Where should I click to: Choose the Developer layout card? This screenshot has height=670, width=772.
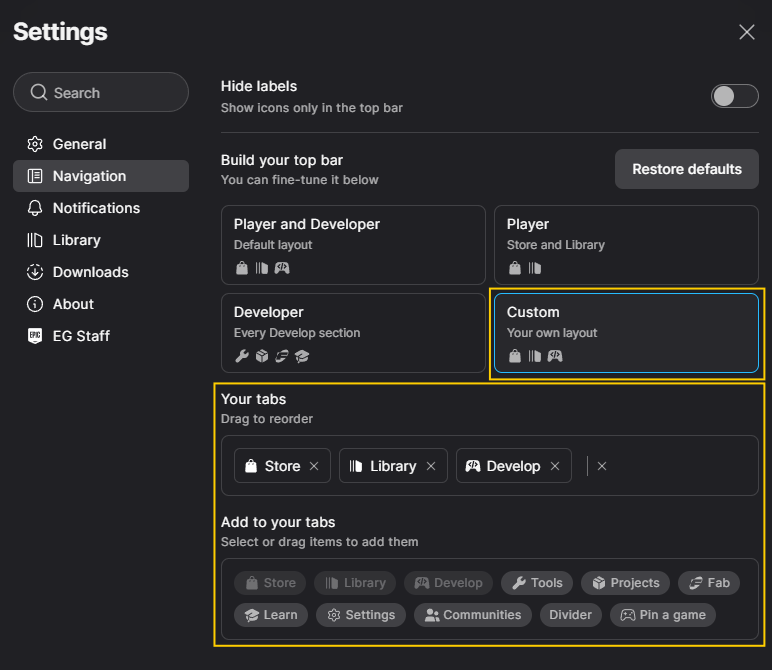(353, 333)
